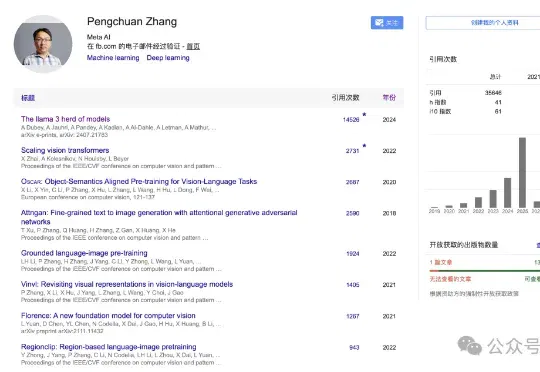
Task: Click the tallest bar for 2025 in citation chart
Action: (522, 173)
